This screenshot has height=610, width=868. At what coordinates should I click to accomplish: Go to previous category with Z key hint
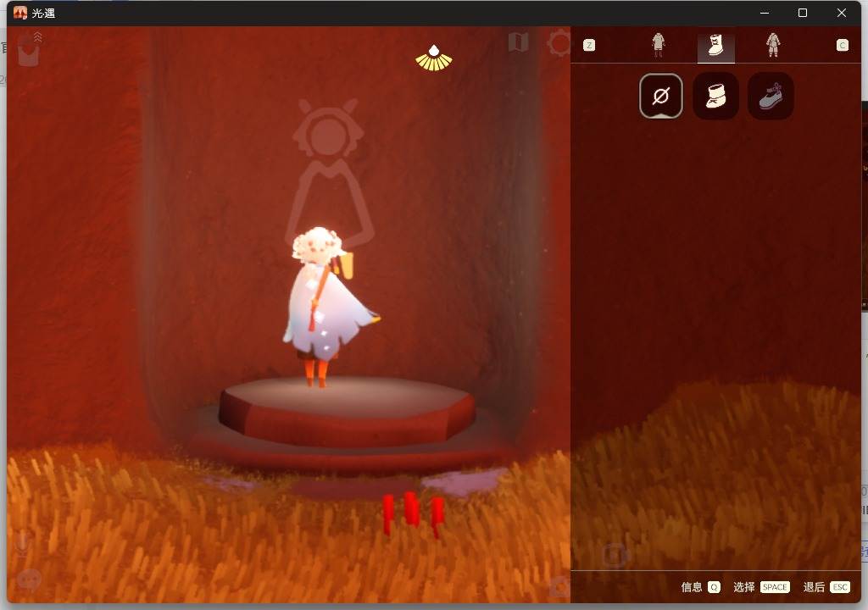589,46
